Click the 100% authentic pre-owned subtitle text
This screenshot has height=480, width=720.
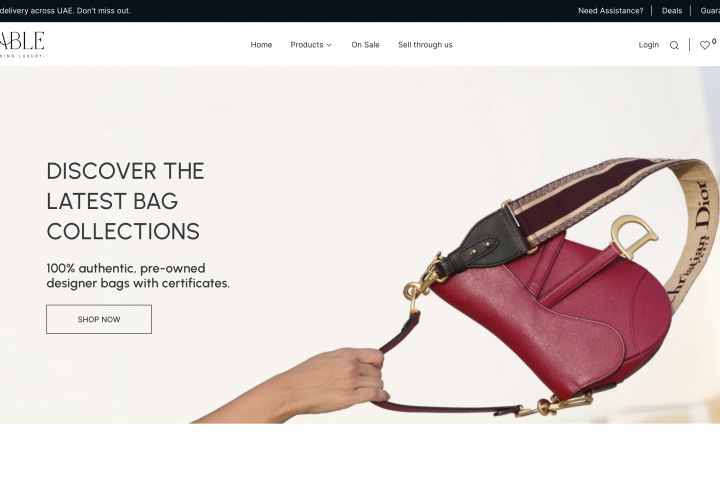coord(138,276)
